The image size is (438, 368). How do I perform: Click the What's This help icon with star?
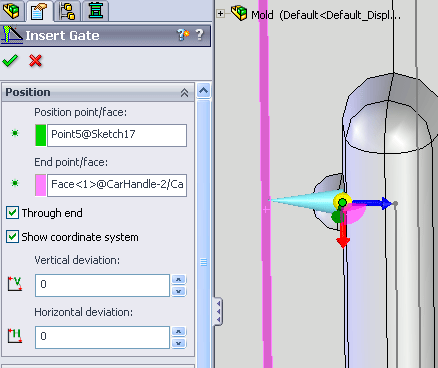click(x=183, y=35)
